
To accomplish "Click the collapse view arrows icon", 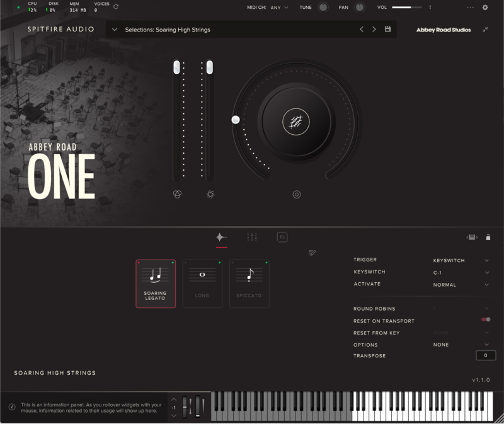I will coord(485,30).
